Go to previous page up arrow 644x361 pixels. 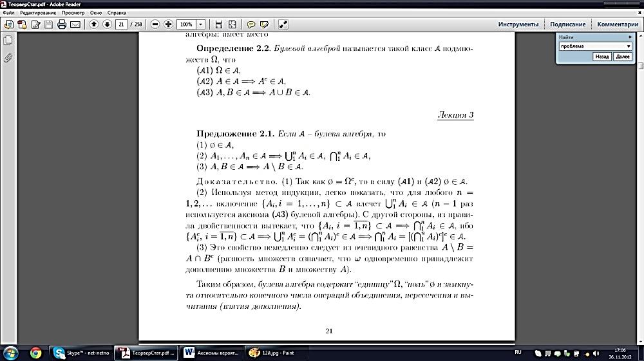(x=93, y=24)
